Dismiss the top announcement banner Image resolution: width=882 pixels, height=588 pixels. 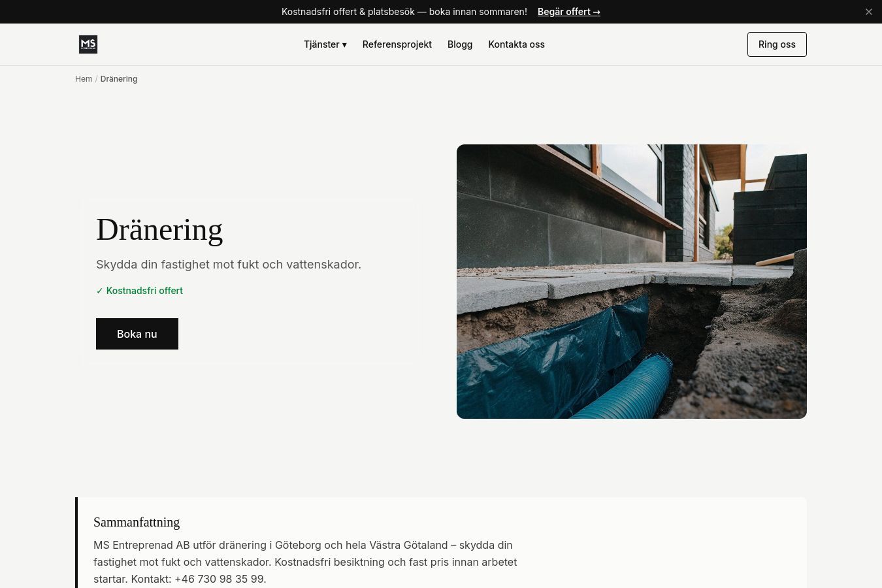[x=869, y=12]
